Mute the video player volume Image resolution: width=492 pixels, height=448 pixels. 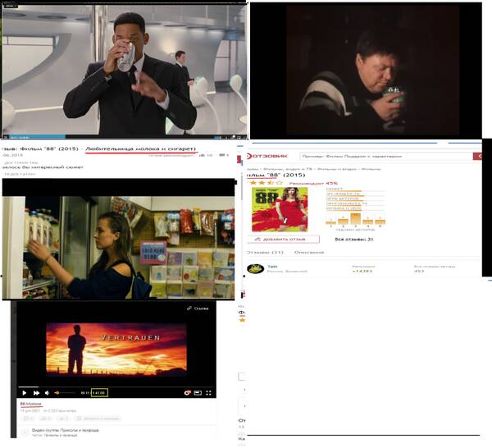47,393
